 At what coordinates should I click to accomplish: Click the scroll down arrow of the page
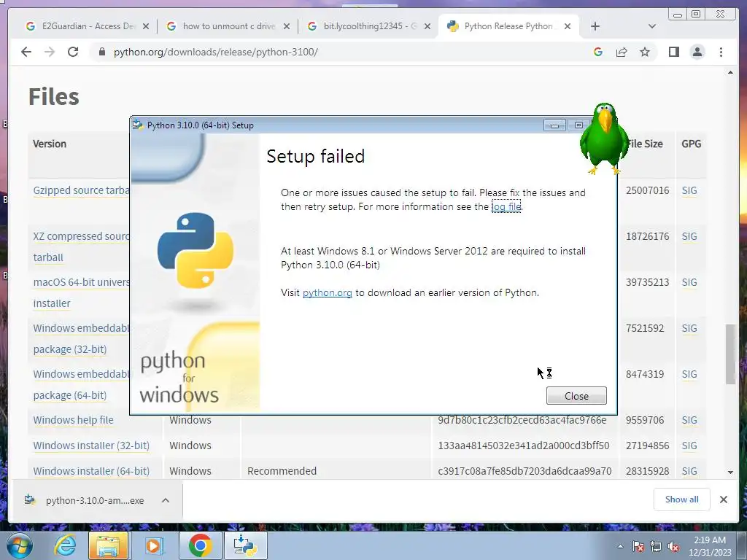[x=730, y=472]
